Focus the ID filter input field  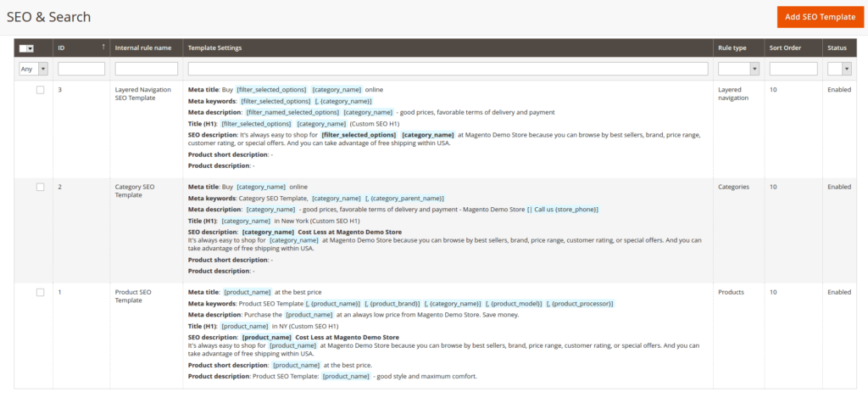81,69
